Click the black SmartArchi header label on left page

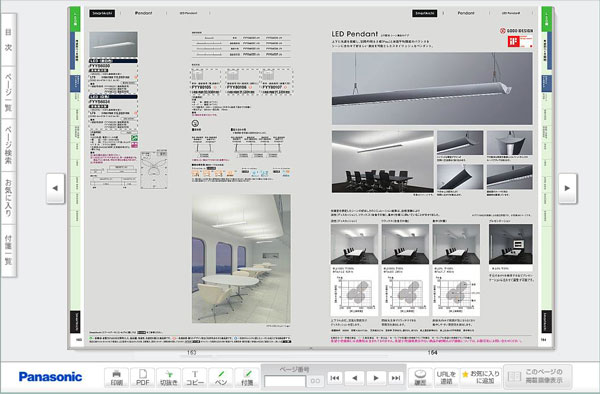102,13
